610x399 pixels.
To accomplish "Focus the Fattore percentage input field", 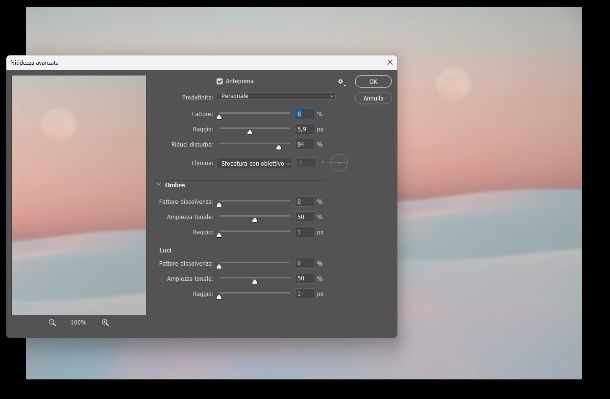I will point(305,114).
